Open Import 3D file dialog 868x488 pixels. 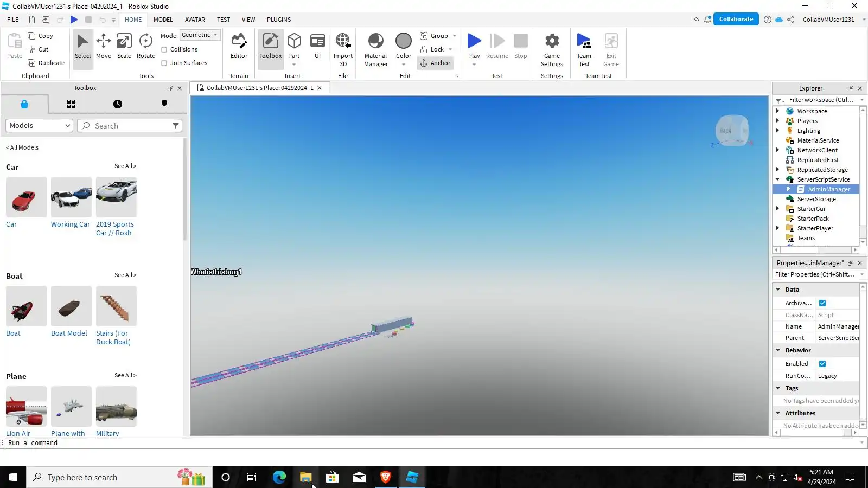pyautogui.click(x=343, y=50)
